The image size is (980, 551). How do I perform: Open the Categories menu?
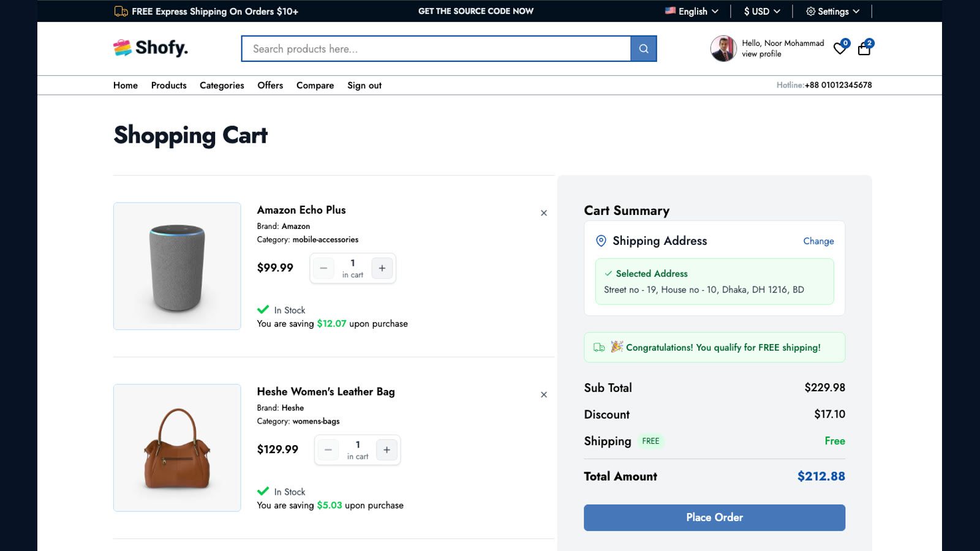(x=222, y=85)
